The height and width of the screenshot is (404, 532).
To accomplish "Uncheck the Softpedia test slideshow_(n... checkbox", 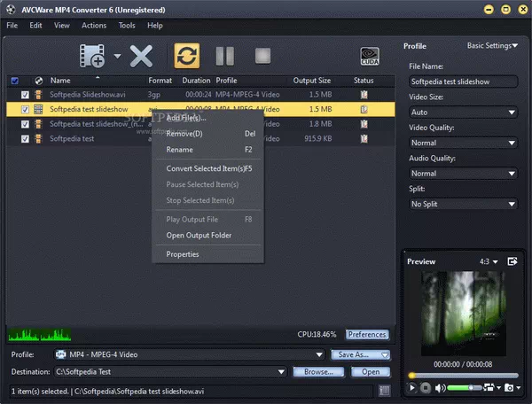I will (x=25, y=124).
